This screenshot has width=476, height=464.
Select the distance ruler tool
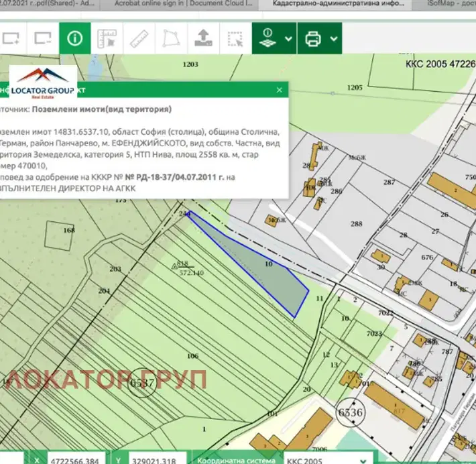tap(139, 38)
